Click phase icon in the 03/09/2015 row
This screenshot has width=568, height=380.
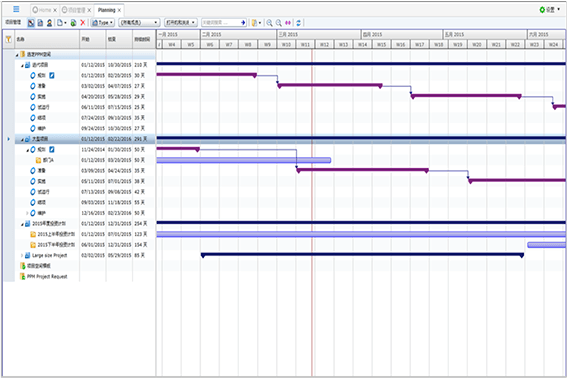coord(33,171)
